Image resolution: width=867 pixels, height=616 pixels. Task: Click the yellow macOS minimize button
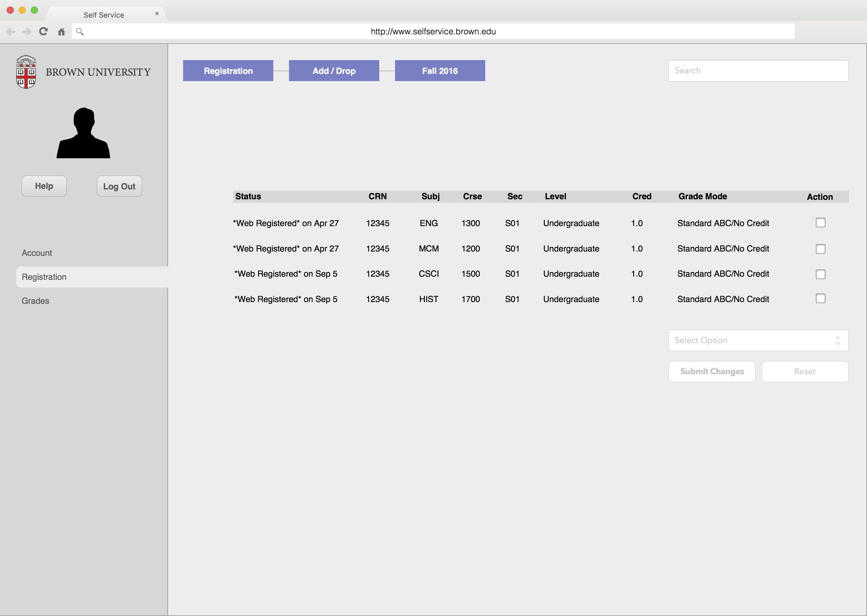click(x=22, y=10)
